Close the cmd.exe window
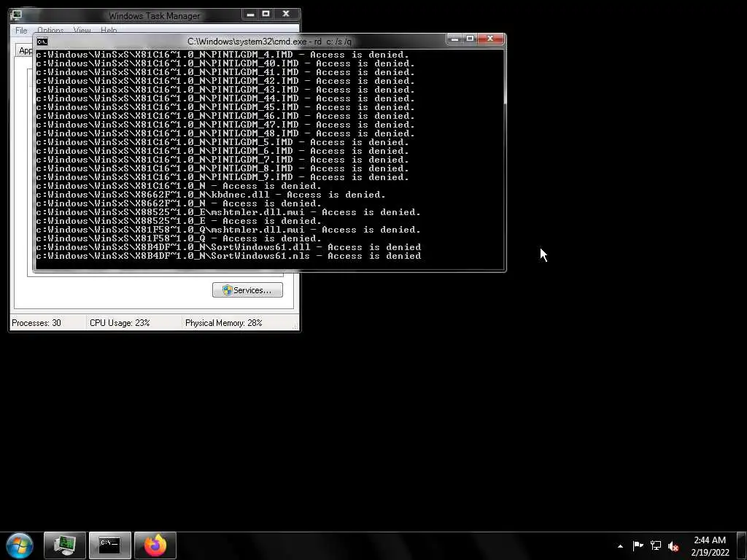This screenshot has width=747, height=560. pos(491,39)
